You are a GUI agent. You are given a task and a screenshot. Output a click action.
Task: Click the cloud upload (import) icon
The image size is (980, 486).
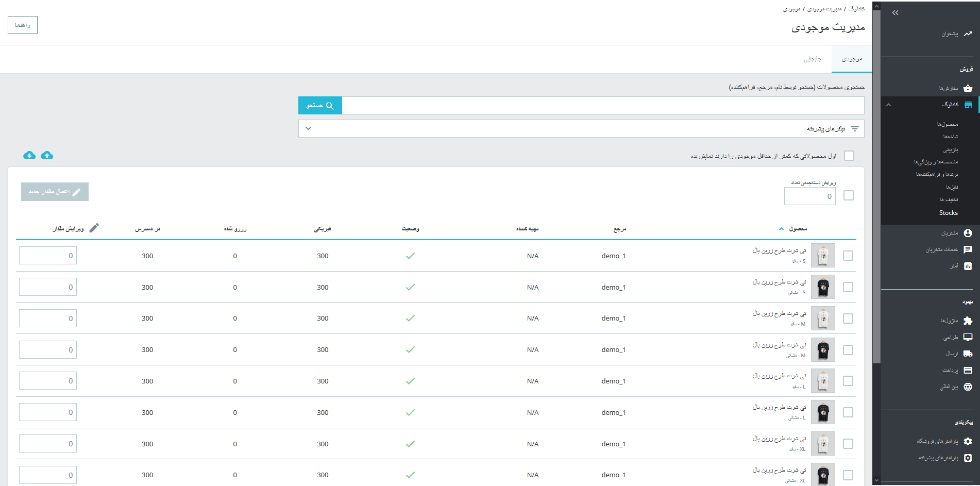click(47, 155)
